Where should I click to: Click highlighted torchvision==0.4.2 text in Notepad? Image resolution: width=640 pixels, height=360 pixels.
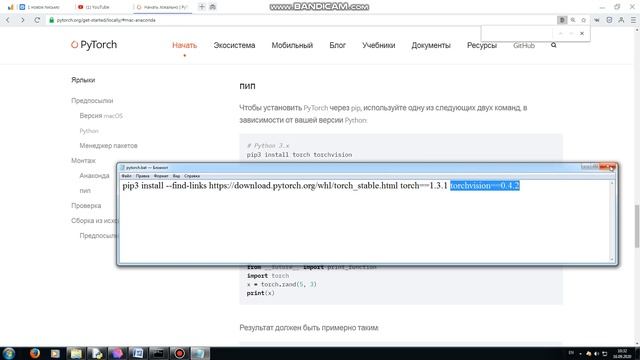(x=485, y=186)
